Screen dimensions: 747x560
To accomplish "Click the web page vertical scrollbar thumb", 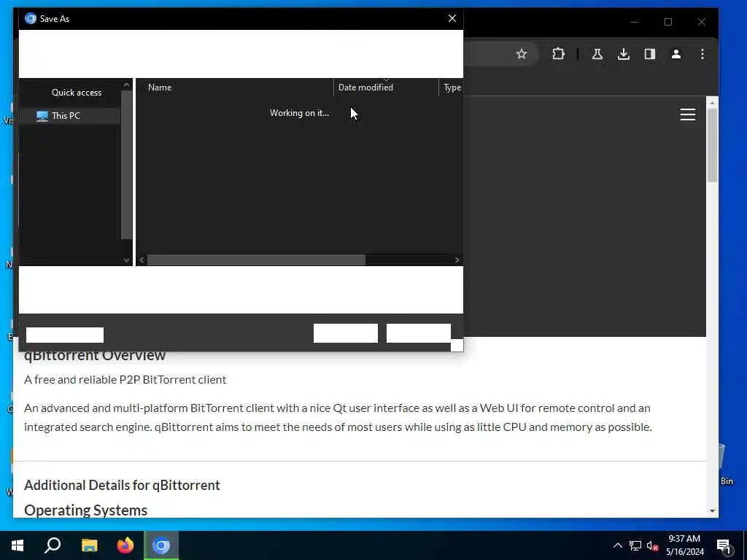I will [712, 145].
